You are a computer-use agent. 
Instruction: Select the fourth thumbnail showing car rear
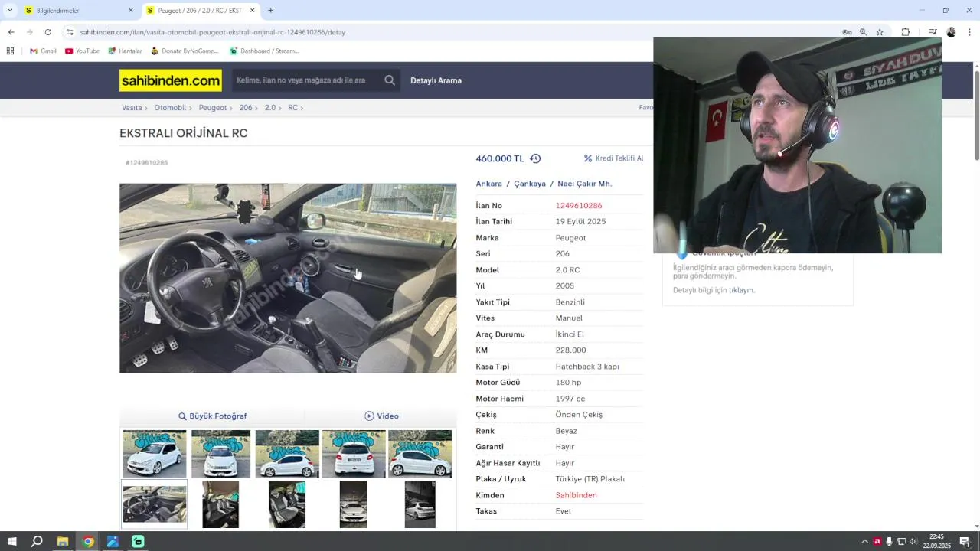pos(354,454)
